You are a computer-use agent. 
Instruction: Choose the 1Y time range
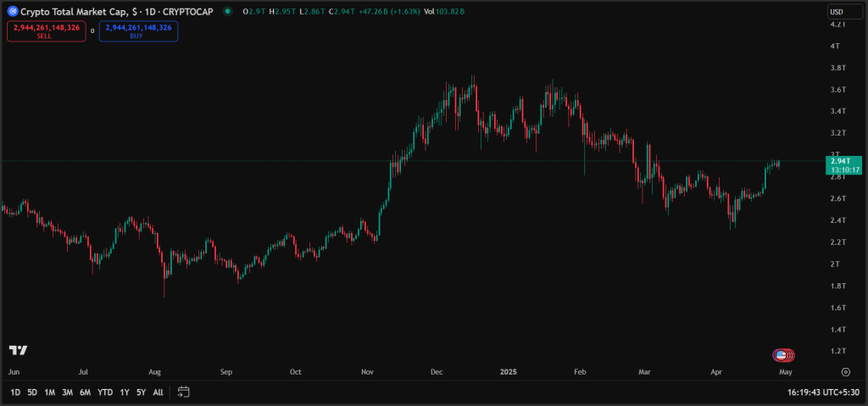click(x=125, y=392)
